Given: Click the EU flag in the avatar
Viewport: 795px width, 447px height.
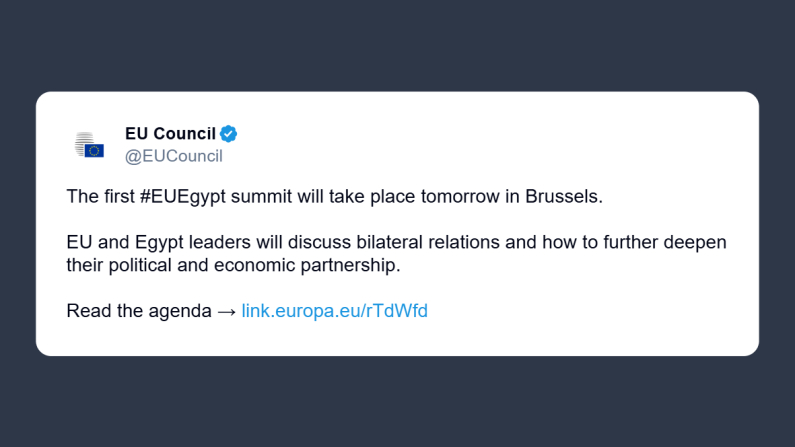Looking at the screenshot, I should pyautogui.click(x=95, y=151).
